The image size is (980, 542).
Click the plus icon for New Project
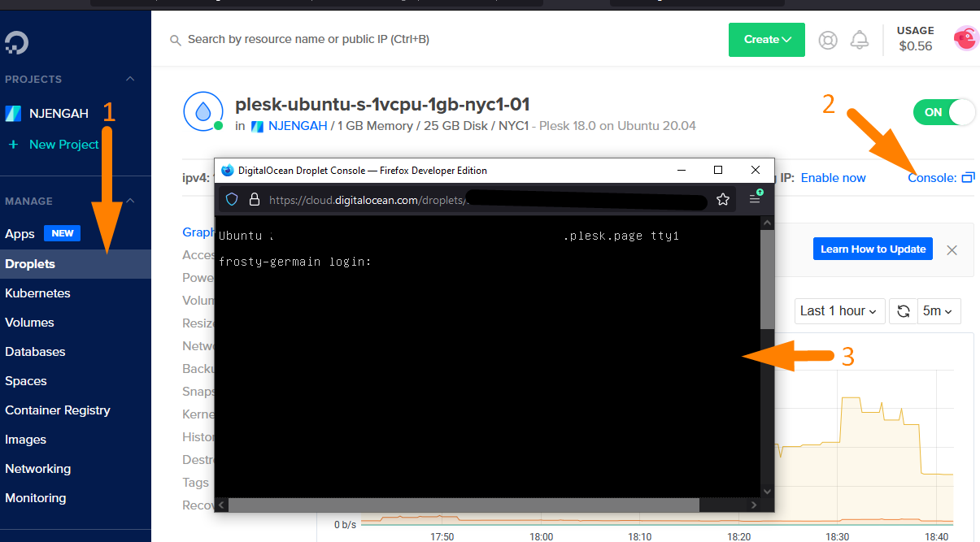click(x=13, y=145)
